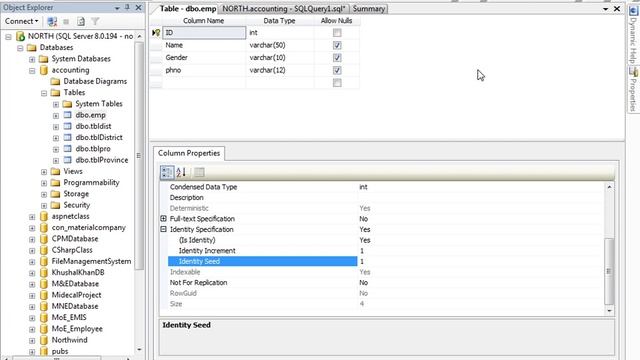Select the Identity Seed property row
This screenshot has width=640, height=360.
262,261
